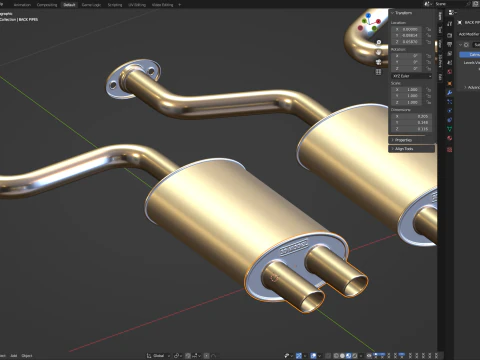Edit the Location Y field
The image size is (480, 360).
[407, 35]
